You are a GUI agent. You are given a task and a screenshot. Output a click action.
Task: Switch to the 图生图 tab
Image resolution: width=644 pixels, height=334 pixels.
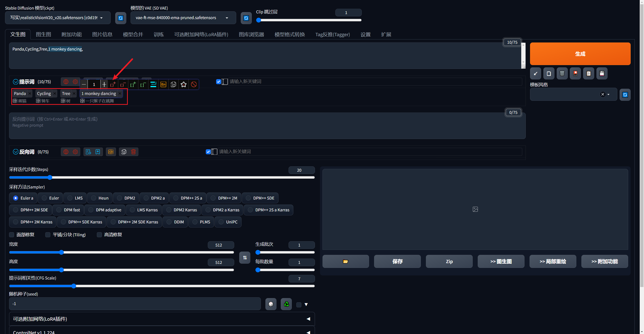43,34
